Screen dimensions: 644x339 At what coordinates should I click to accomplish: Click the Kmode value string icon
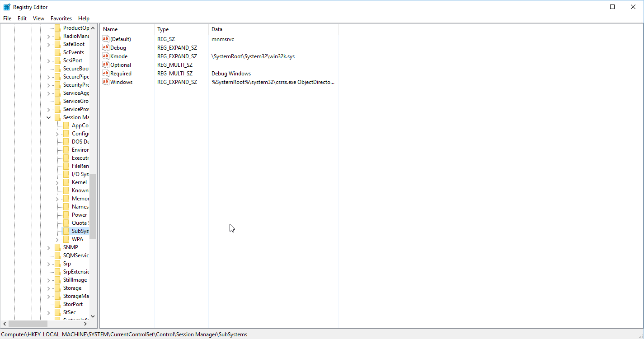tap(106, 56)
